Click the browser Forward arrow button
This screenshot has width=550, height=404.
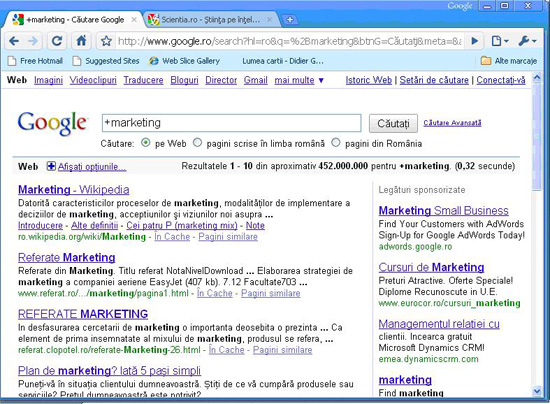(33, 41)
